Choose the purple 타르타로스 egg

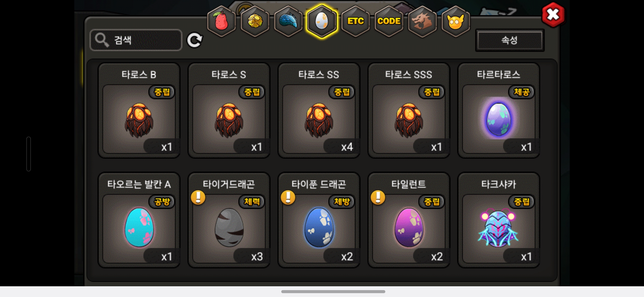point(499,111)
